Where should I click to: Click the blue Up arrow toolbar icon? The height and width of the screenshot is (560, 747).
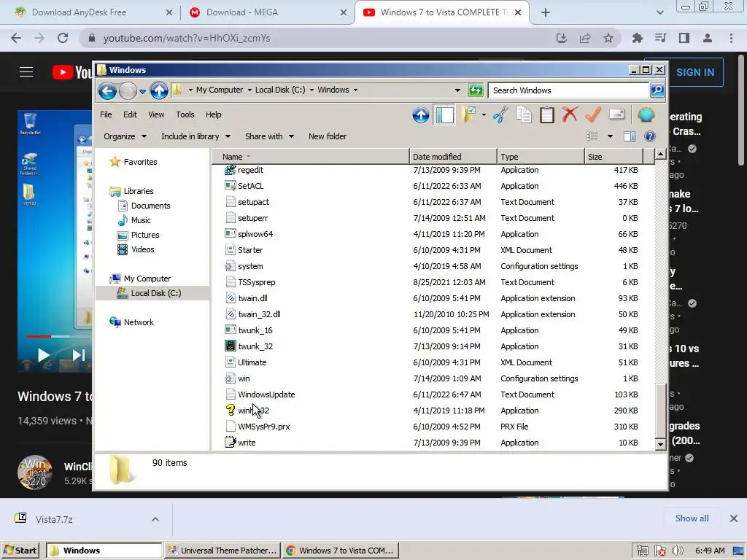coord(421,114)
